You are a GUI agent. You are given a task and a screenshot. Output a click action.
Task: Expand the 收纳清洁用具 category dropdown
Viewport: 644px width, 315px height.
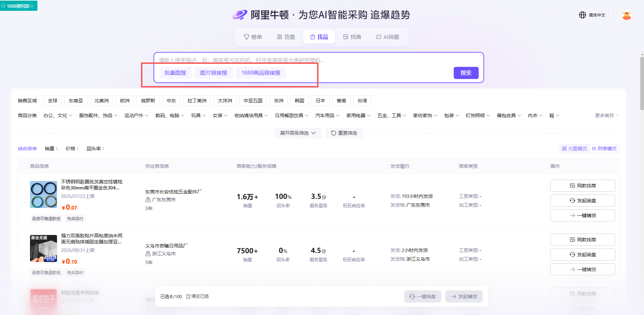(x=251, y=115)
